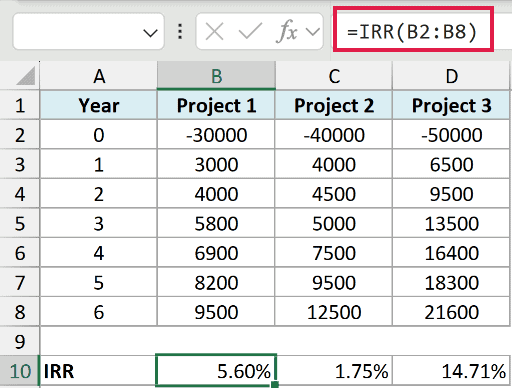This screenshot has height=388, width=512.
Task: Click the "Year" header cell
Action: click(98, 105)
